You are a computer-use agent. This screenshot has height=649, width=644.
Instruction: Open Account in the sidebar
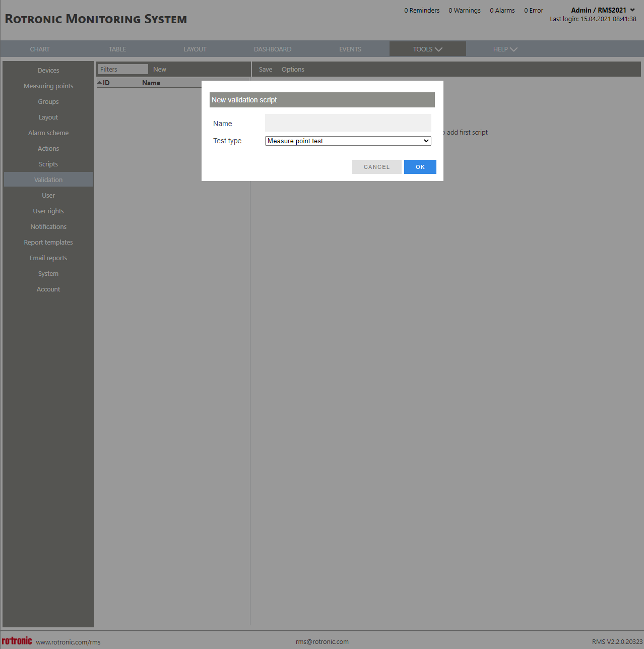click(x=48, y=289)
